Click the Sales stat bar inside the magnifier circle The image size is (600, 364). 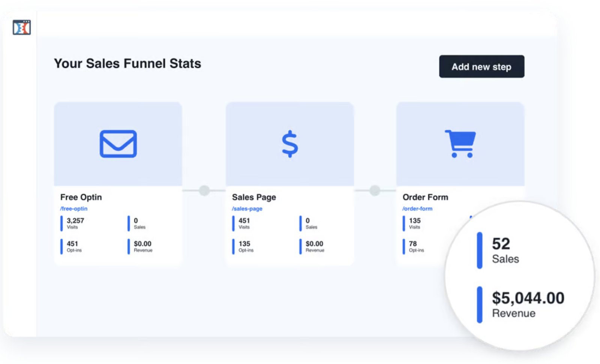click(480, 250)
